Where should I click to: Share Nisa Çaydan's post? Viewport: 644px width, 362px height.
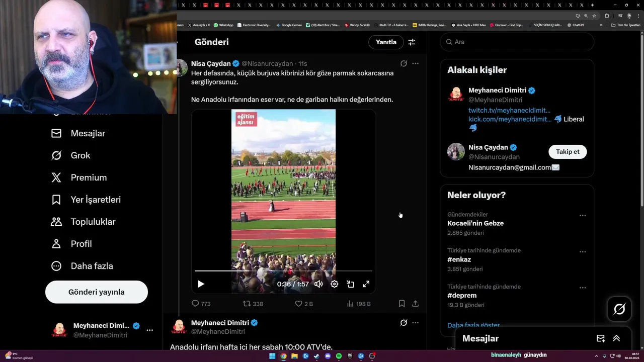tap(415, 304)
